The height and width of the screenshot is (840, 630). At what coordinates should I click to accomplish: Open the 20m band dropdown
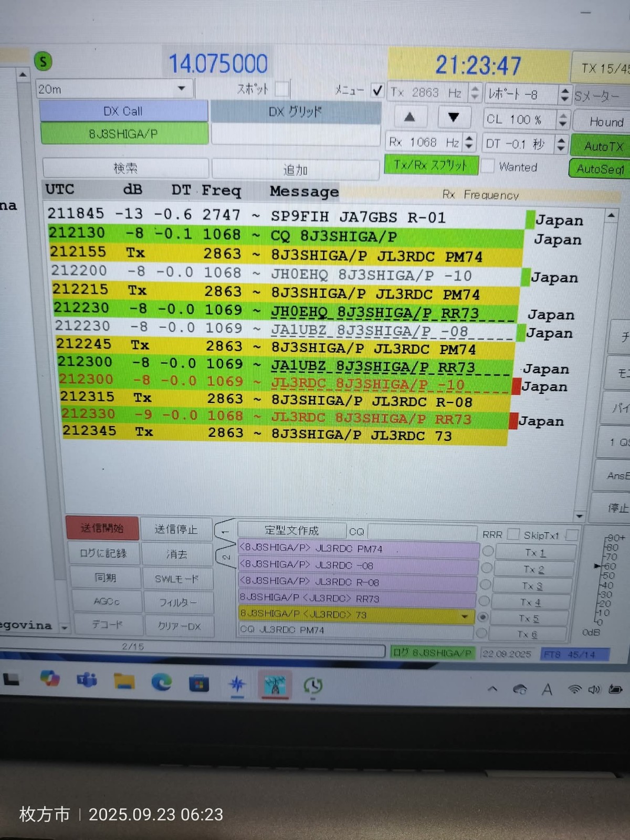click(182, 88)
